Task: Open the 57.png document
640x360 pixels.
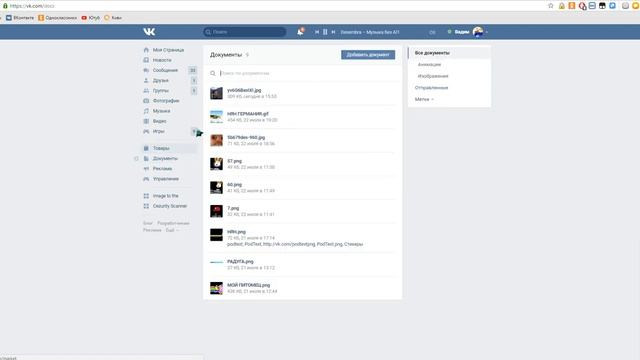Action: tap(234, 161)
